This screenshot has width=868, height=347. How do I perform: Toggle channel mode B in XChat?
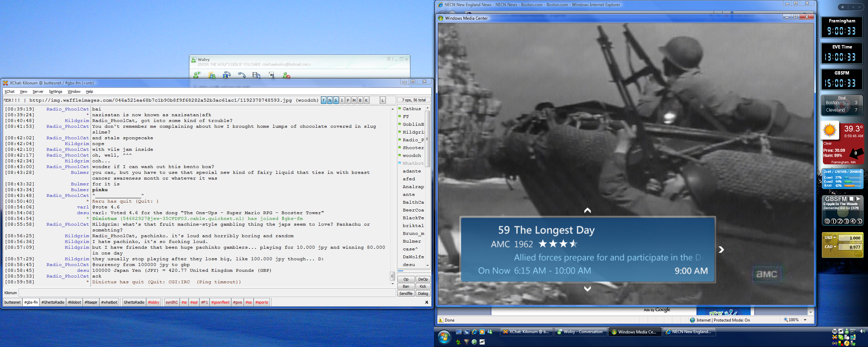coord(360,100)
